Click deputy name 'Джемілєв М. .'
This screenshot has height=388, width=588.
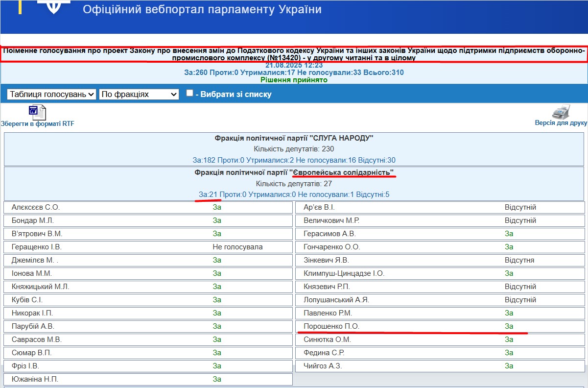click(34, 260)
